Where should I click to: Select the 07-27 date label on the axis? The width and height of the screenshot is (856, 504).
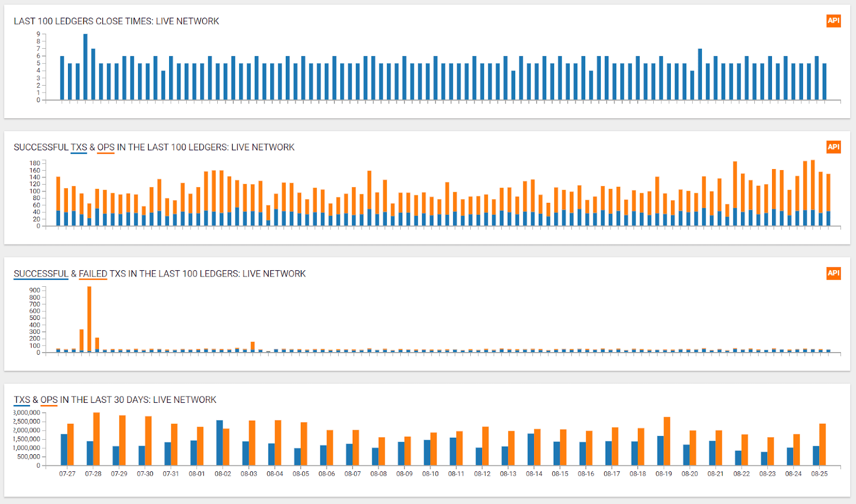click(x=67, y=474)
